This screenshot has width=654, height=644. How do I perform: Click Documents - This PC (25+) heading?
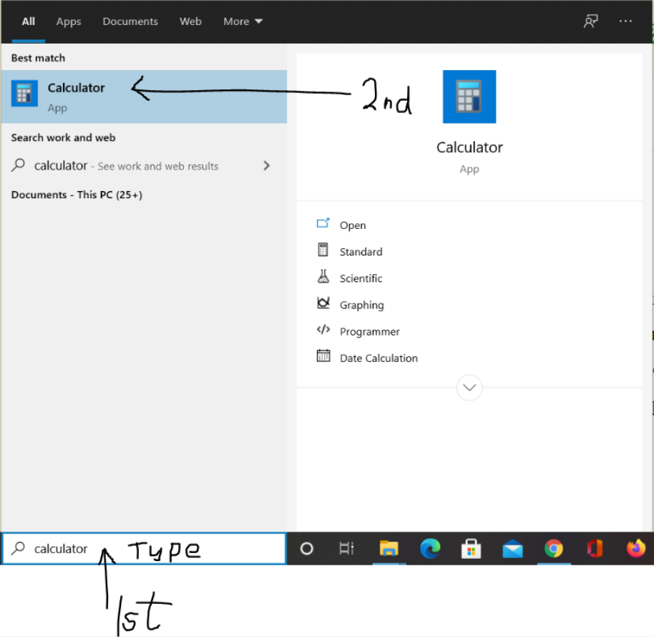(77, 195)
